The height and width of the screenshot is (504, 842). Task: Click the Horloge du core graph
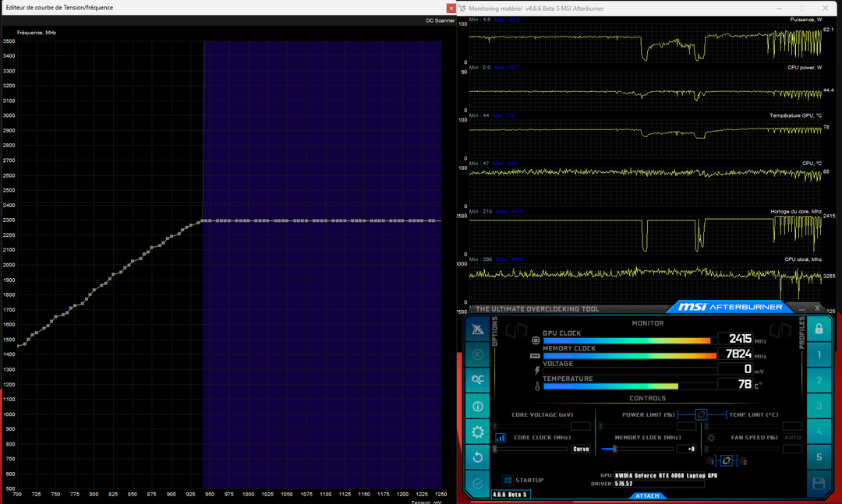[645, 235]
